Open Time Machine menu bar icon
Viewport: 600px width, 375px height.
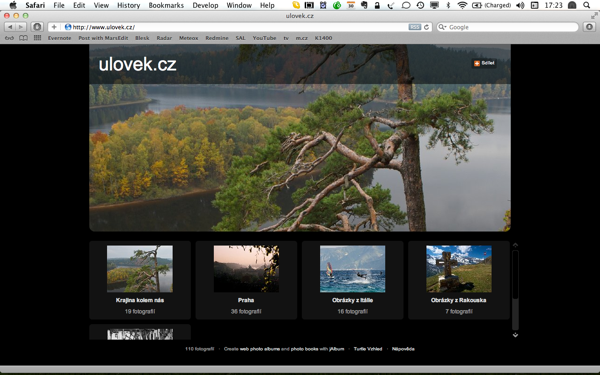pos(420,5)
